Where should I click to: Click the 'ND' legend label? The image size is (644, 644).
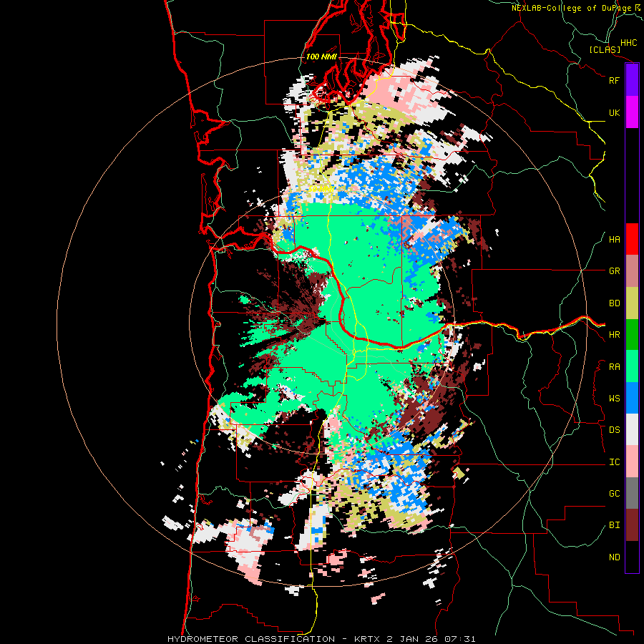[x=614, y=557]
